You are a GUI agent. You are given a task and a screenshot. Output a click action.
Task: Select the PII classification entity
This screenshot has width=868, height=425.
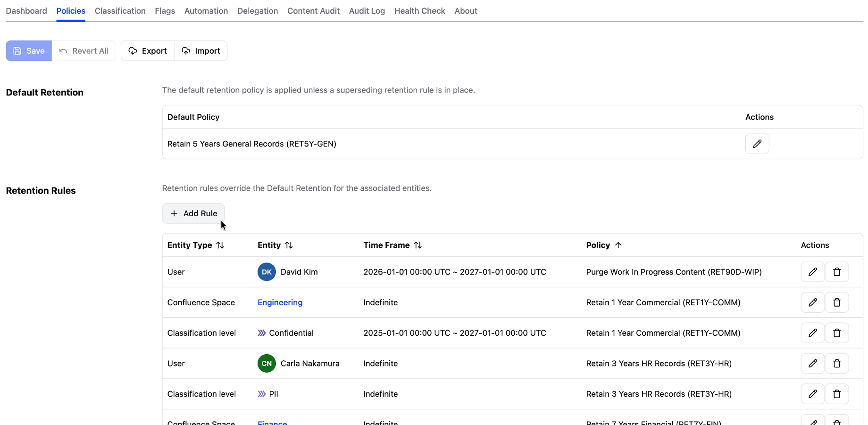[x=268, y=394]
